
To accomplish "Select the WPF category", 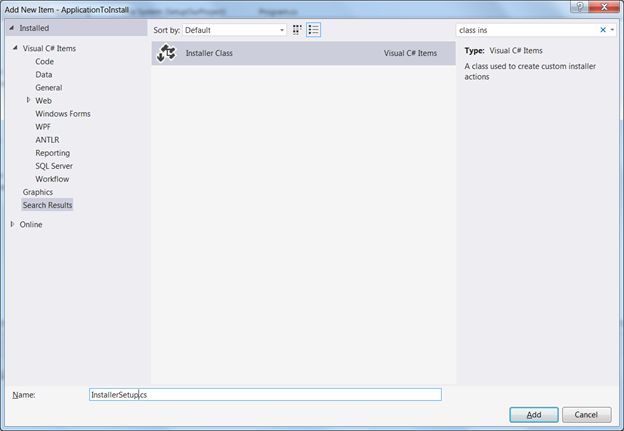I will 43,127.
